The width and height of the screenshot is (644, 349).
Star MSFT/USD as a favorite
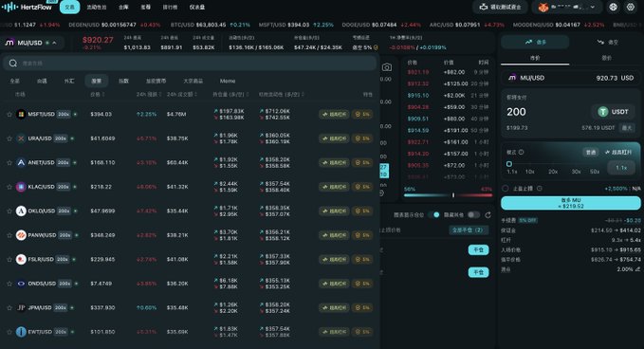[x=9, y=114]
